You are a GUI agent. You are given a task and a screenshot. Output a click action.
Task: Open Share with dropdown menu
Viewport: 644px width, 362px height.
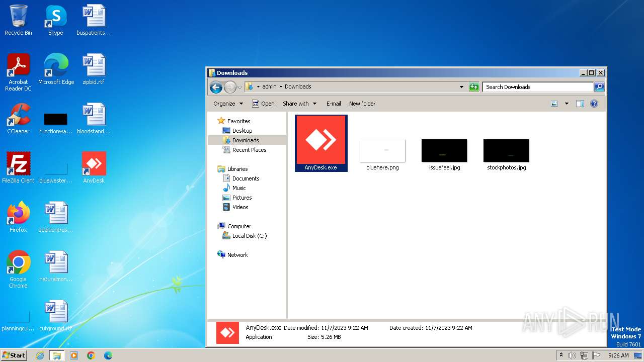[x=300, y=104]
